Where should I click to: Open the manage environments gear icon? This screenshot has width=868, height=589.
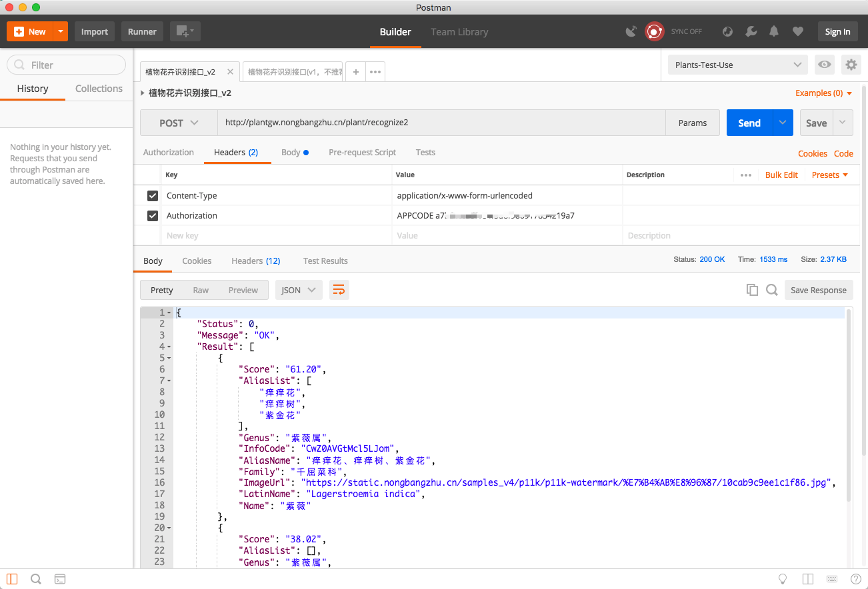[851, 65]
